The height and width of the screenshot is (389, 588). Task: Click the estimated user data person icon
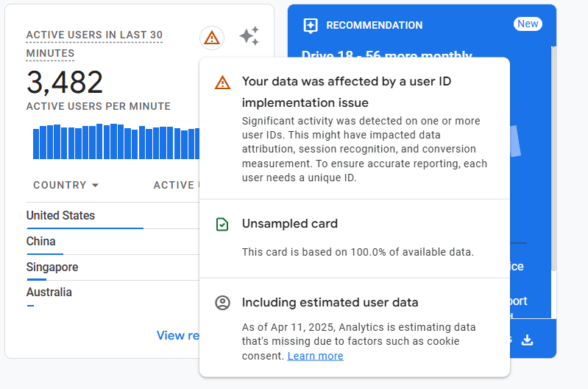click(222, 303)
